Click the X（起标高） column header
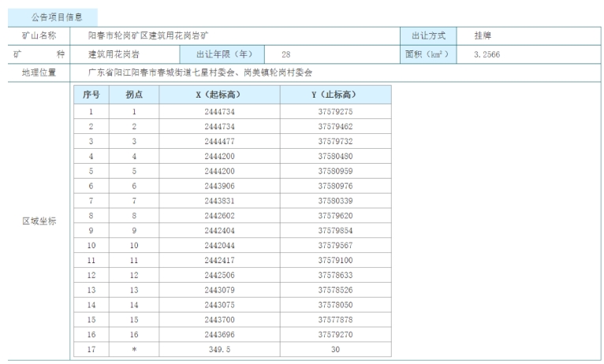Viewport: 604px width, 364px height. click(x=219, y=95)
